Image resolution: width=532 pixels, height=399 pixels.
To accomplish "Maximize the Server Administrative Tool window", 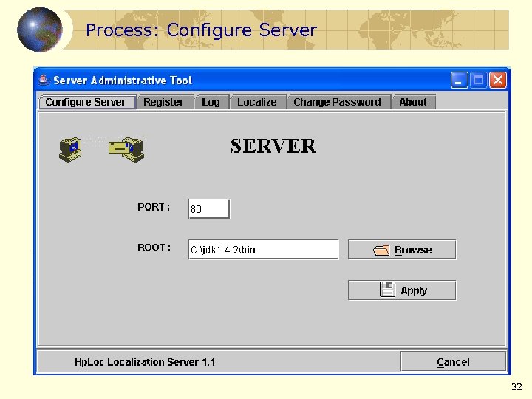I will [478, 81].
